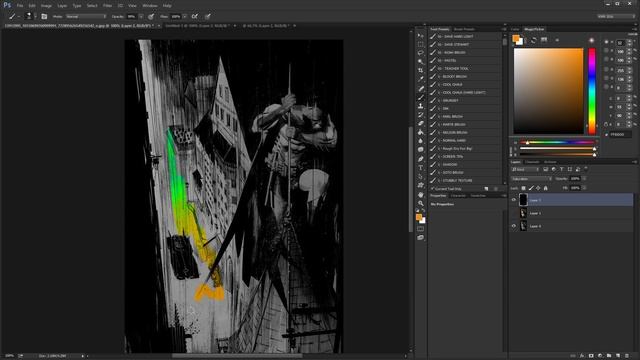Open Flow slider arrow in options bar
This screenshot has height=360, width=640.
click(184, 16)
